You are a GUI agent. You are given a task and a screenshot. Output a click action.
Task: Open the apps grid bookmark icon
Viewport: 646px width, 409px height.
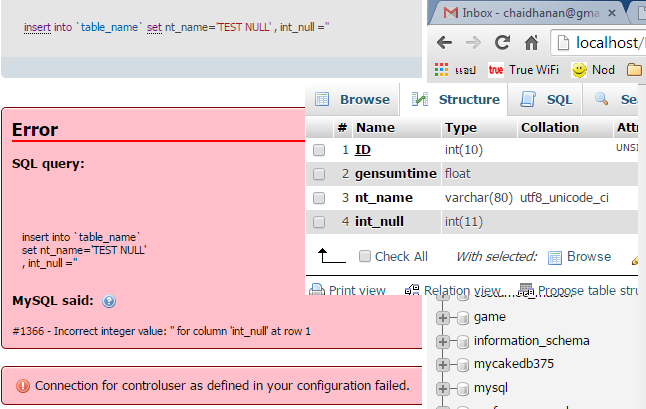point(441,70)
